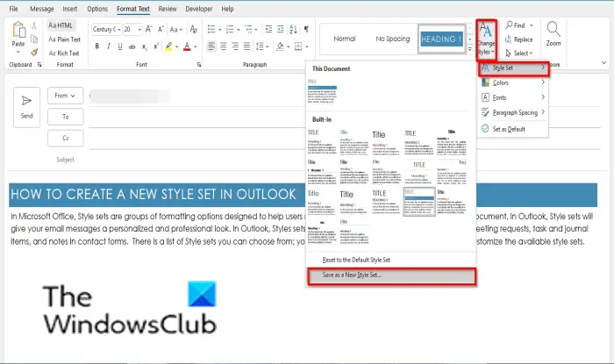Viewport: 614px width, 364px height.
Task: Select the AA HTML format option
Action: click(61, 25)
